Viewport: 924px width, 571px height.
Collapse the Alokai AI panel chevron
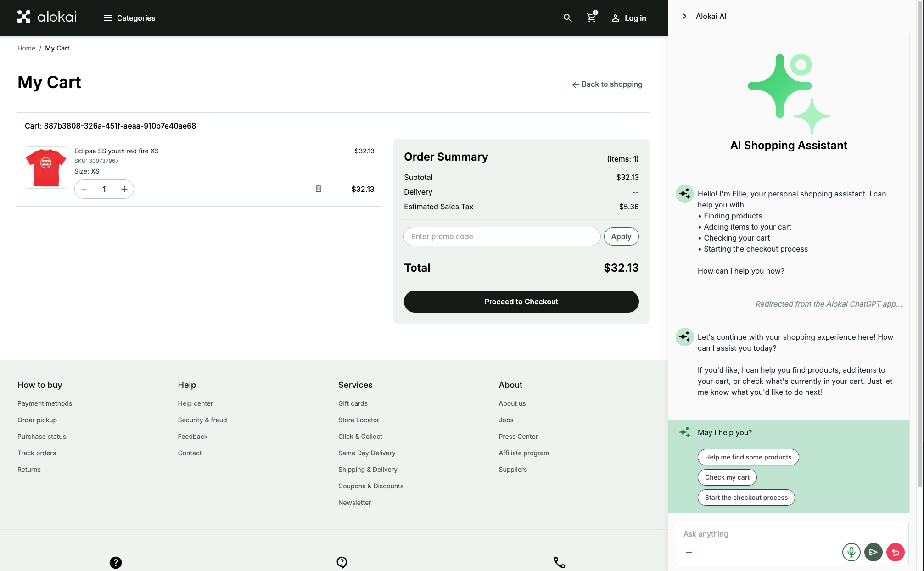(684, 16)
